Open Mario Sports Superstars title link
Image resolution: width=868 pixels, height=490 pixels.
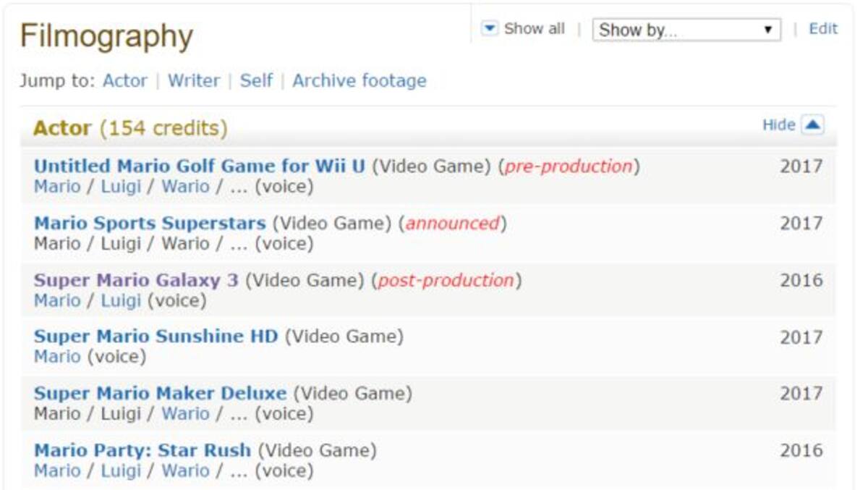[150, 224]
